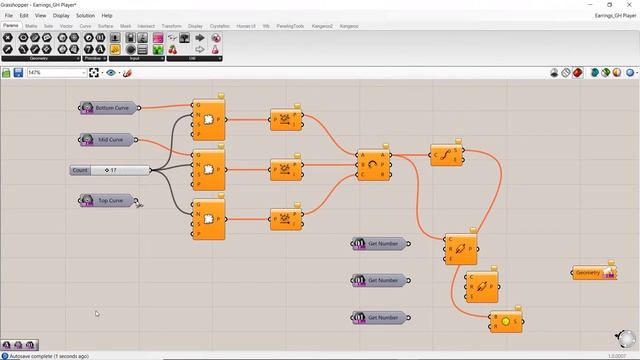Viewport: 640px width, 360px height.
Task: Click the Count slider grip at 17
Action: [107, 170]
